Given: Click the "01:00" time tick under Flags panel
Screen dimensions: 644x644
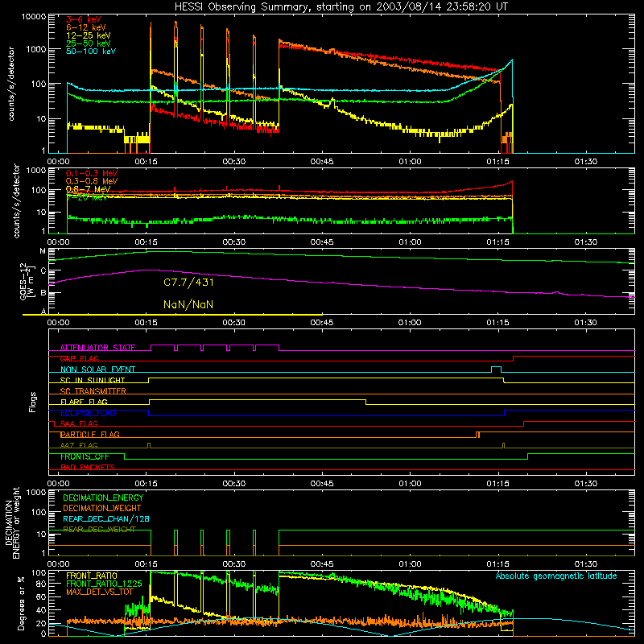Looking at the screenshot, I should pyautogui.click(x=410, y=484).
